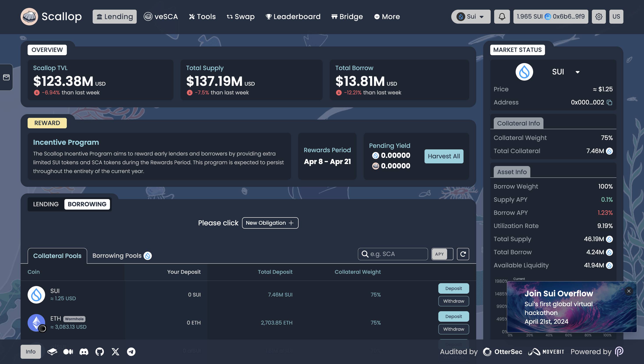Click the SUI icon beside Total Collateral 7.46M
Viewport: 644px width, 364px height.
pos(609,151)
